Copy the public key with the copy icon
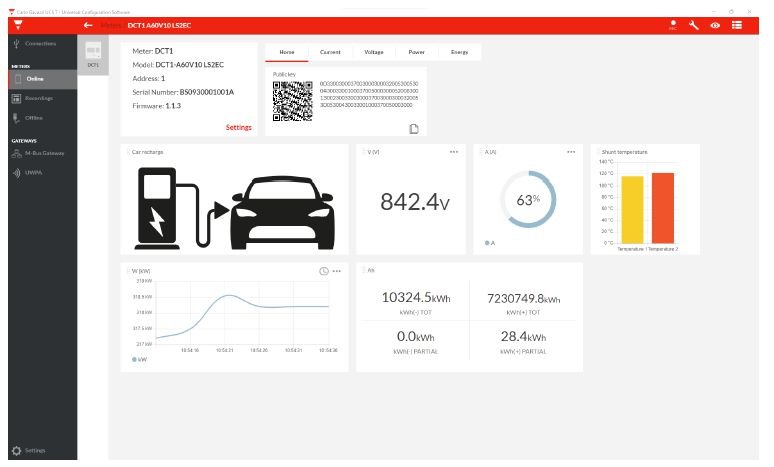 click(x=414, y=128)
